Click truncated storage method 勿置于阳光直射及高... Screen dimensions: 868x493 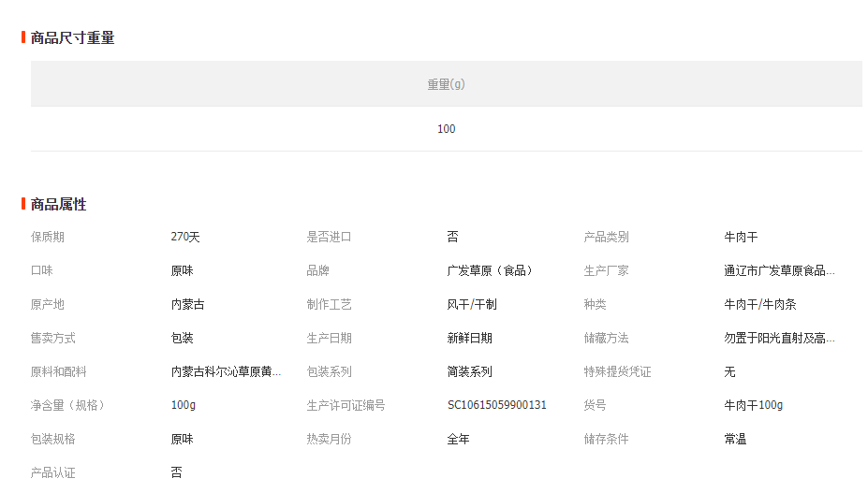(779, 339)
